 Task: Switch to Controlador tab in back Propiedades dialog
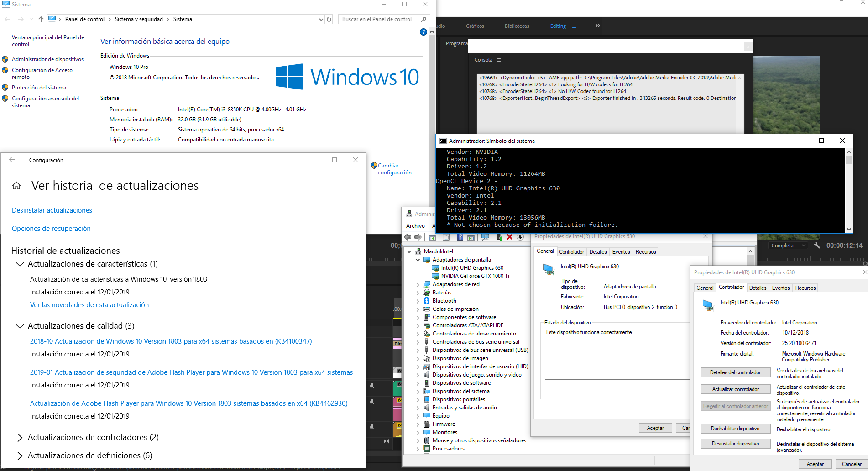pos(571,252)
